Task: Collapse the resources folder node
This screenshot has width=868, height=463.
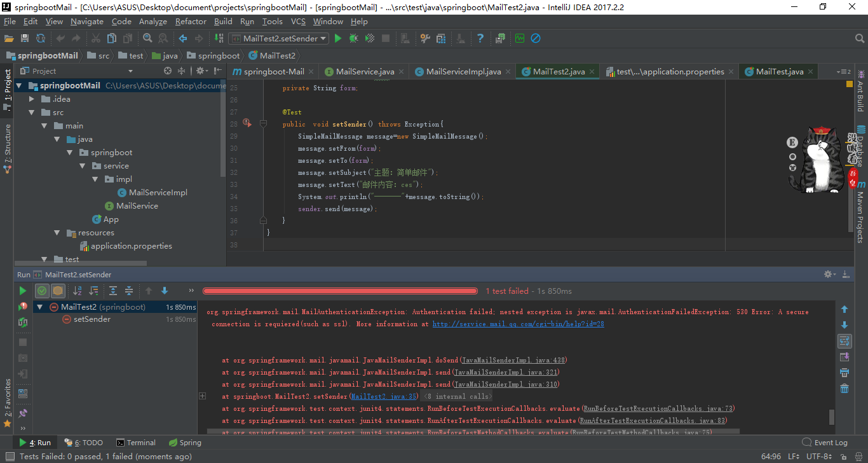Action: click(57, 232)
